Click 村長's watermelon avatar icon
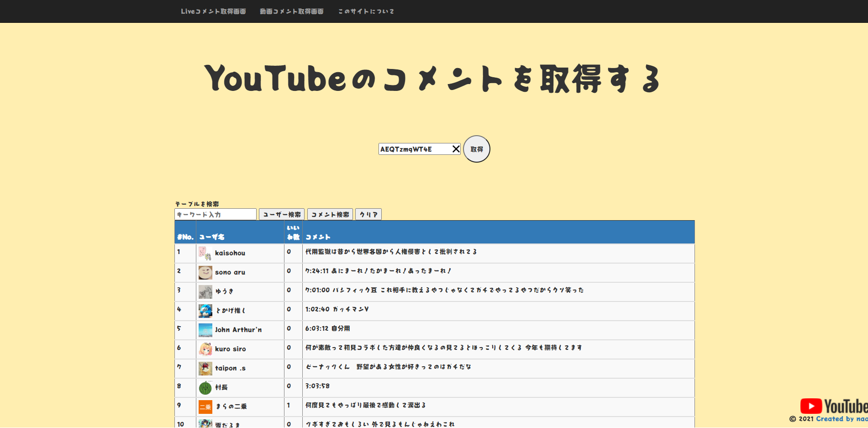 click(205, 387)
